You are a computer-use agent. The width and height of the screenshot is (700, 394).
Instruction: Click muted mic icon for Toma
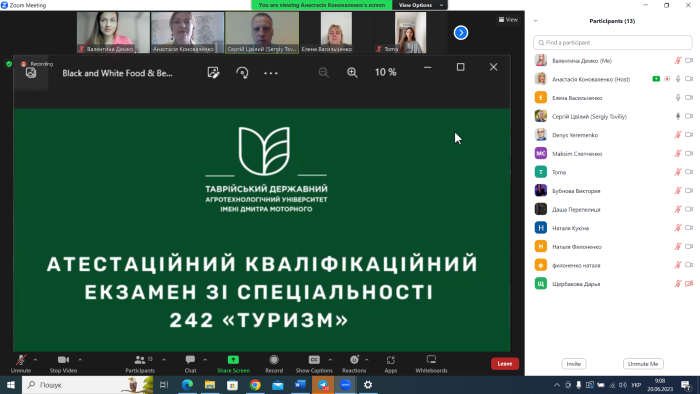click(x=678, y=172)
